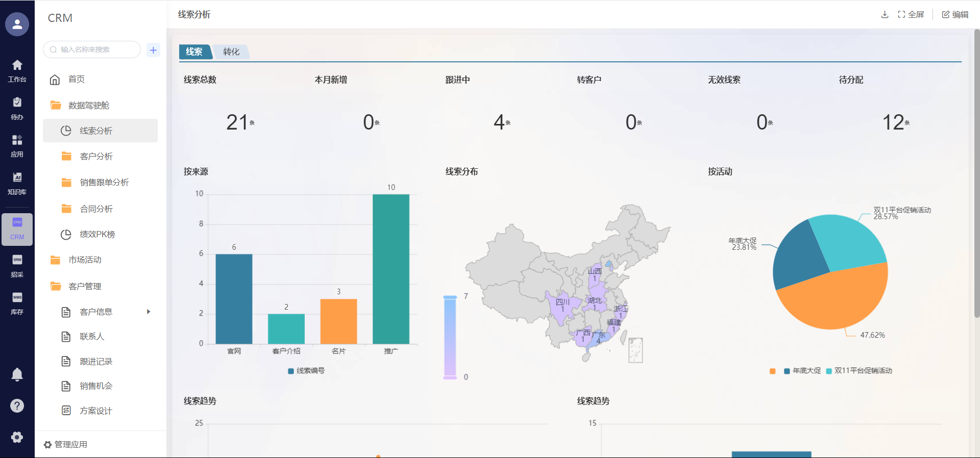Toggle 线索编号 legend in bar chart

click(x=306, y=371)
